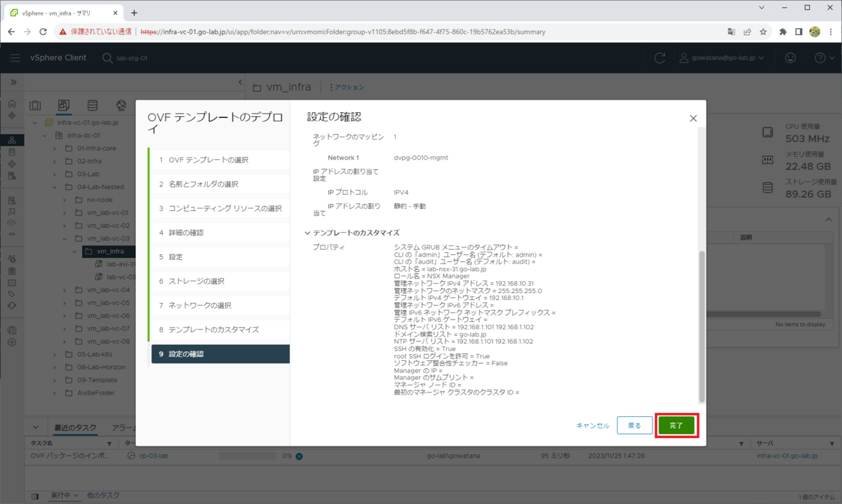
Task: Select the 最近のタスク tab
Action: click(x=74, y=428)
